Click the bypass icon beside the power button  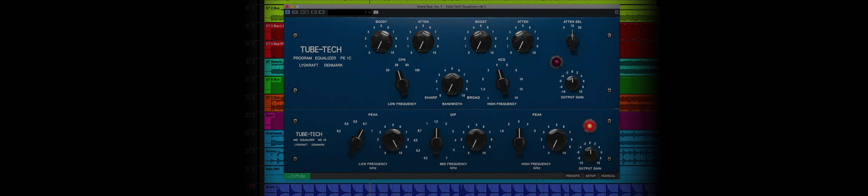click(x=295, y=12)
